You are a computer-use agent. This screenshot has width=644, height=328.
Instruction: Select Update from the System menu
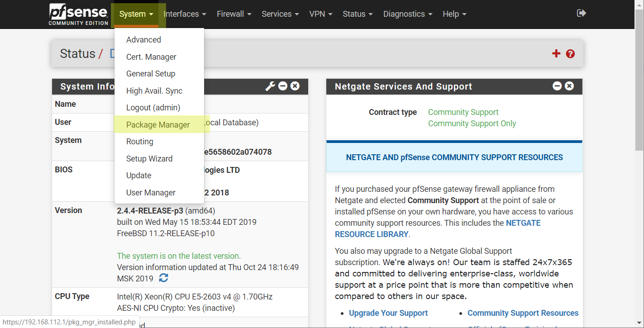[159, 176]
